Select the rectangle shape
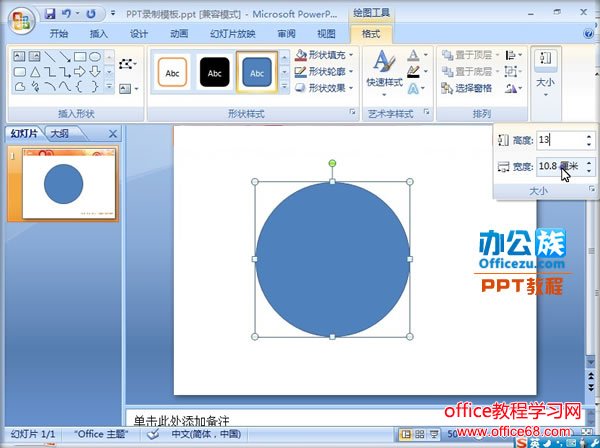 pos(80,57)
